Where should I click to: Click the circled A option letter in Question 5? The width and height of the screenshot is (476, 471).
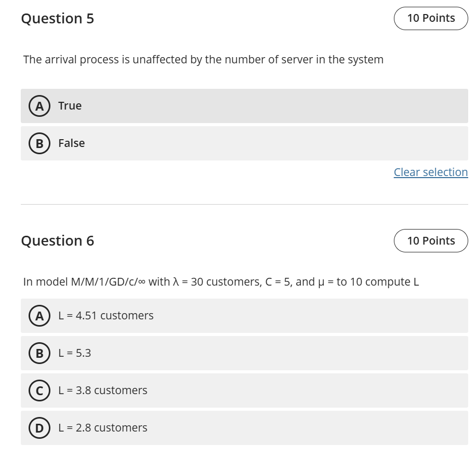39,105
